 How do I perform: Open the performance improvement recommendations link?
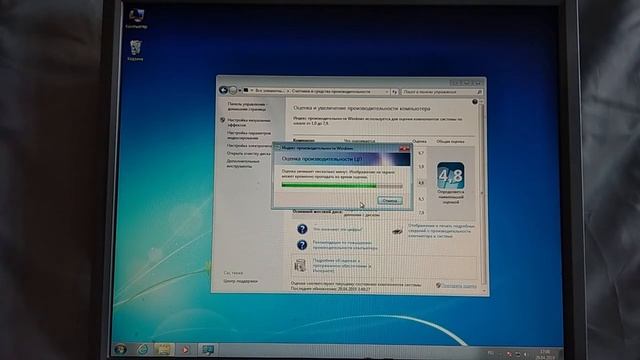tap(345, 245)
